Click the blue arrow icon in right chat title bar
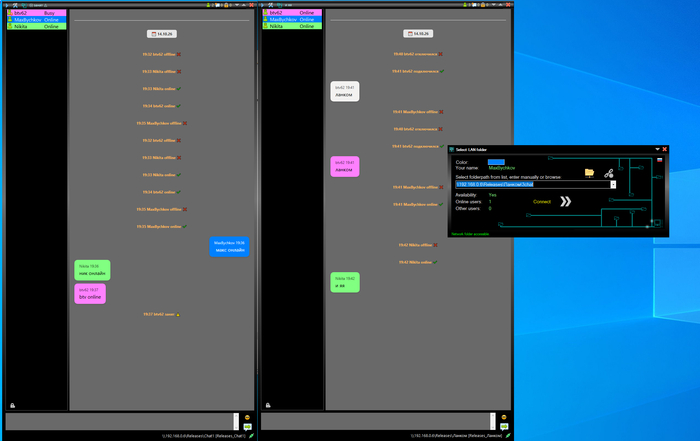Viewport: 700px width, 441px height. point(262,5)
